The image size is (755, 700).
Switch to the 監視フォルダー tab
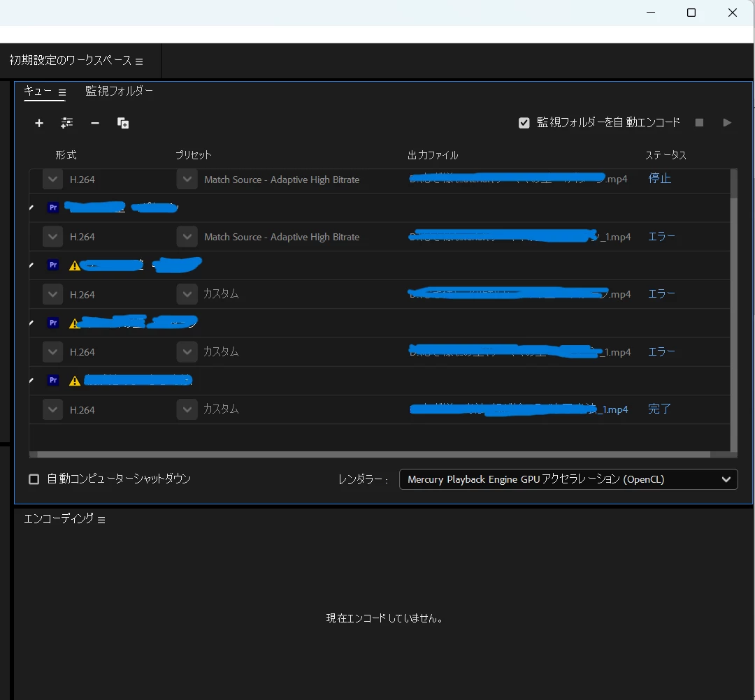point(119,91)
